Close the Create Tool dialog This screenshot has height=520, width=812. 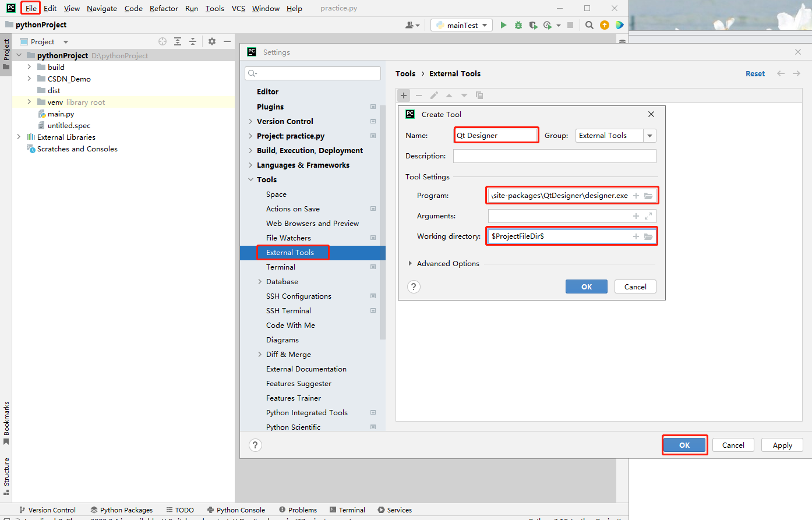tap(651, 114)
